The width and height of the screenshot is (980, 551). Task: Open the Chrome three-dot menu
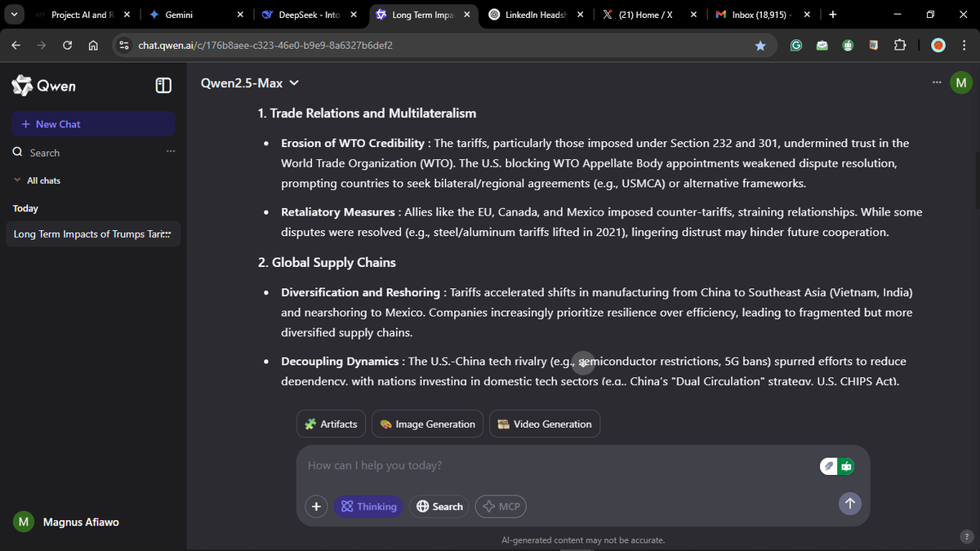point(964,46)
